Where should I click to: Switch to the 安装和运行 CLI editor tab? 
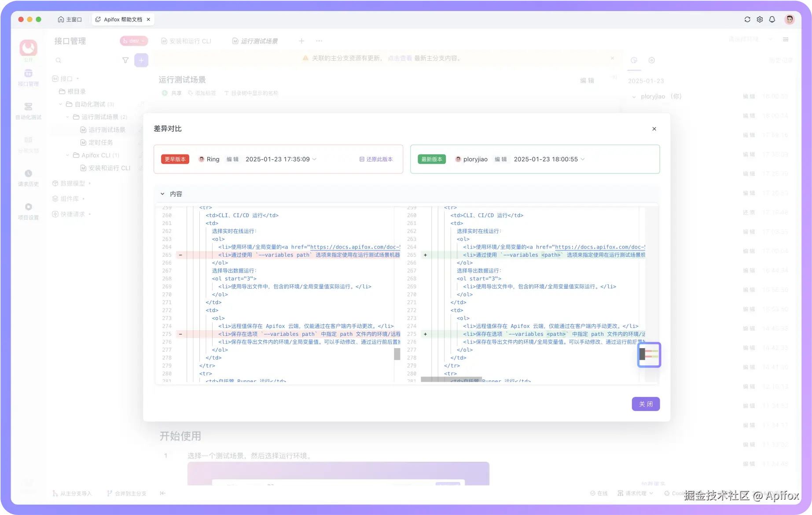(x=187, y=41)
